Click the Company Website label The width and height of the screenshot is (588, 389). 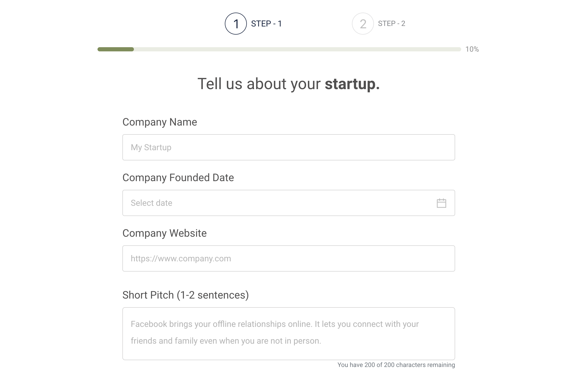coord(164,233)
